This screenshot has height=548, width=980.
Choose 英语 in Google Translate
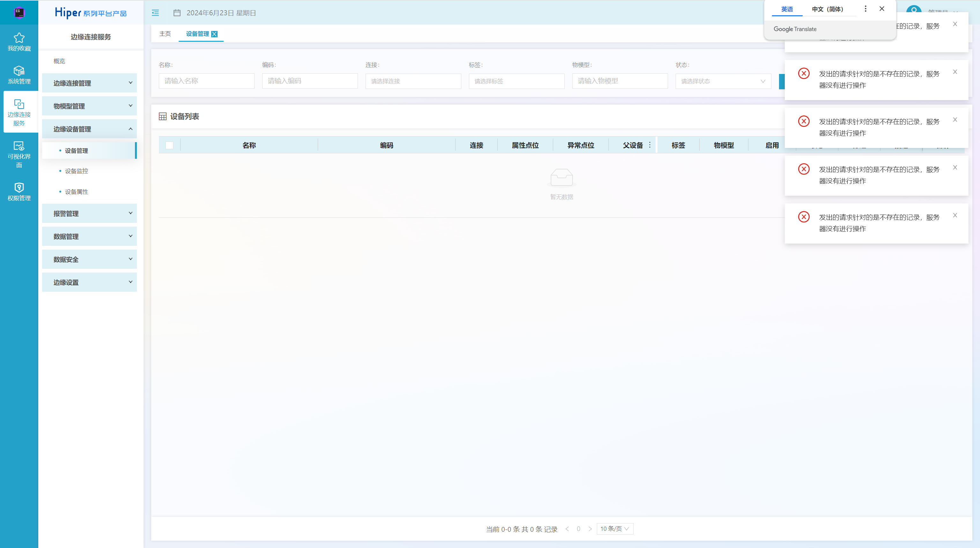point(787,9)
